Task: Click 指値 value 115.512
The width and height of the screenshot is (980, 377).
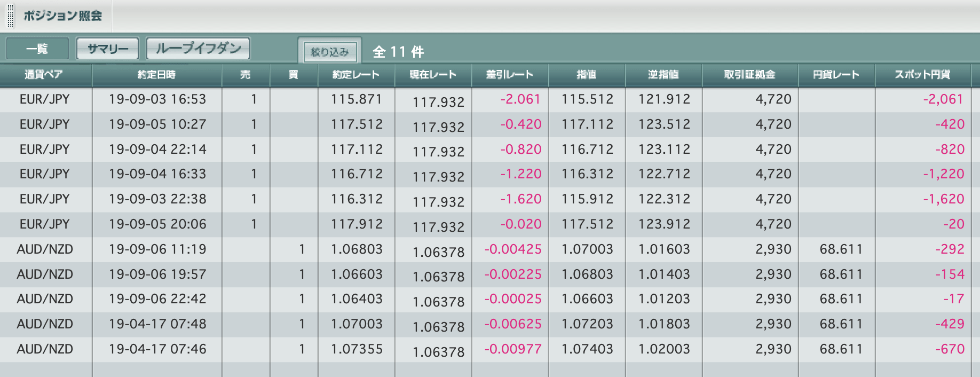Action: 587,99
